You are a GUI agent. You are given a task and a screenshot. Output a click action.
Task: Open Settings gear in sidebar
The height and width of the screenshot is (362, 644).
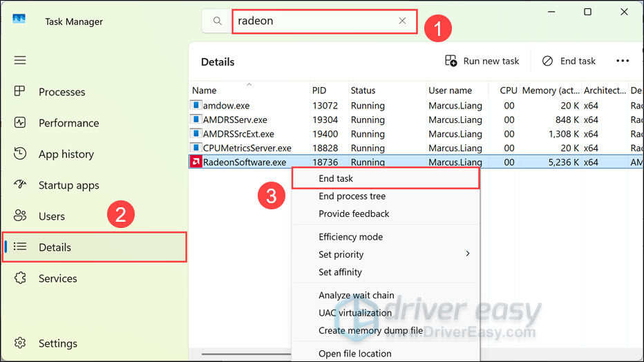[20, 343]
